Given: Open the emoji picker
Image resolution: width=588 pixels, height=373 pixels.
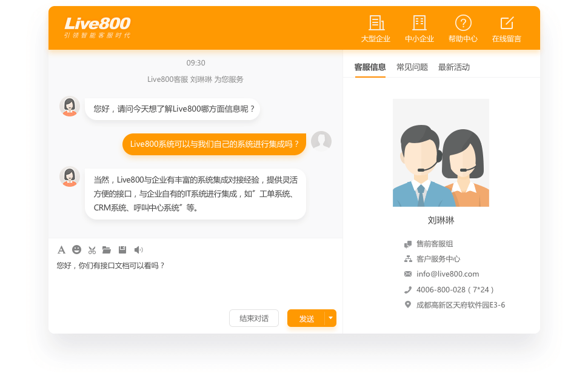Looking at the screenshot, I should coord(76,249).
